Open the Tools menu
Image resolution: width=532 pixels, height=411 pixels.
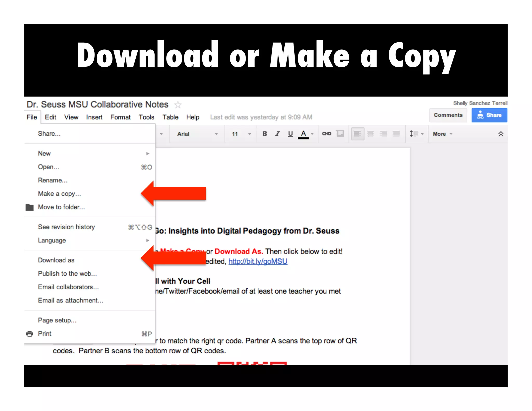[x=146, y=117]
